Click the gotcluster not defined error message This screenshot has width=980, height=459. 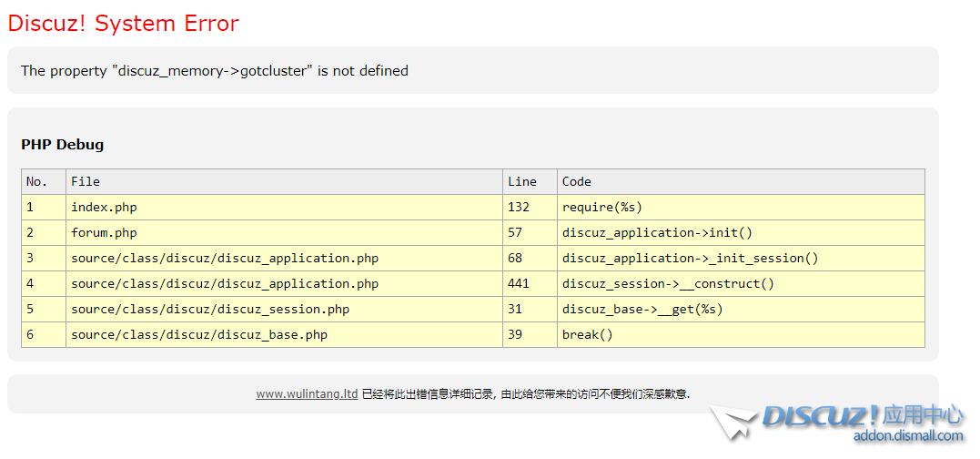[x=215, y=71]
